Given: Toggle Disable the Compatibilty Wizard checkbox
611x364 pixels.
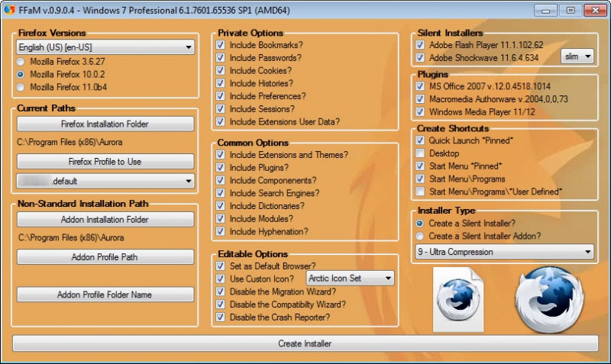Looking at the screenshot, I should pos(221,304).
